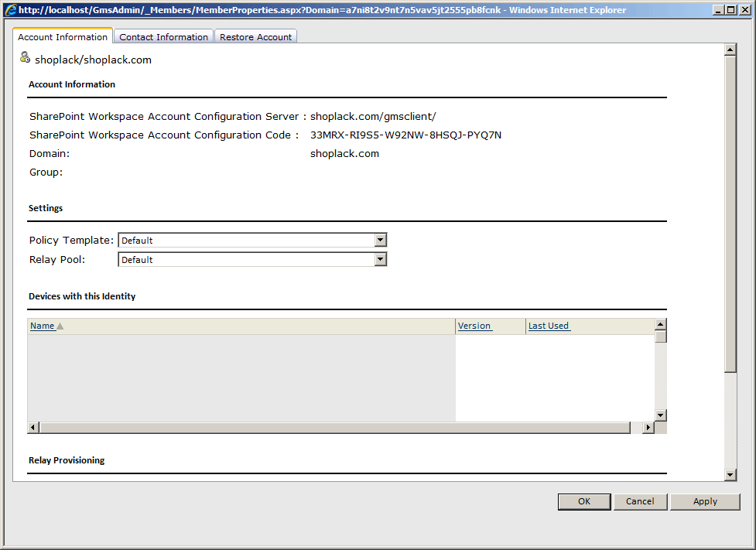Click the Settings section heading
Viewport: 756px width, 550px height.
pos(46,208)
